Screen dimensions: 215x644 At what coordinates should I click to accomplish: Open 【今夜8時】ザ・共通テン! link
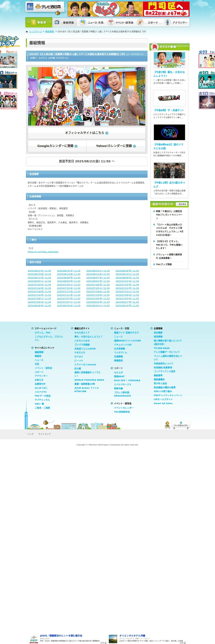pyautogui.click(x=168, y=110)
